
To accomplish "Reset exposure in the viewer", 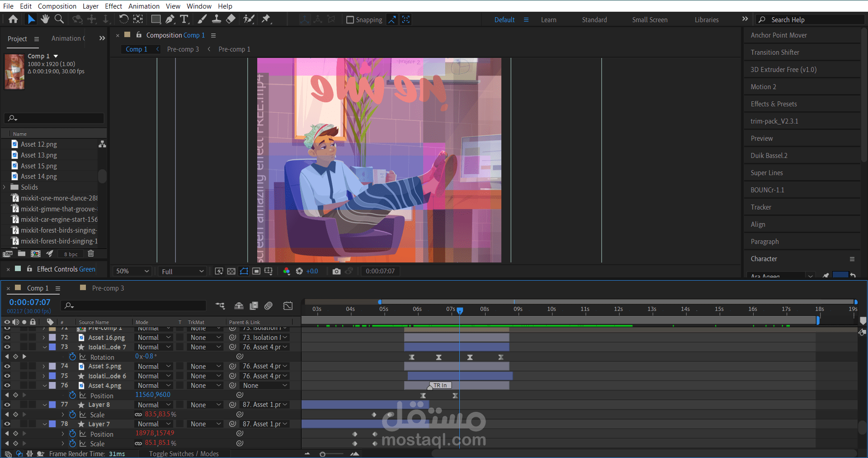I will click(299, 271).
